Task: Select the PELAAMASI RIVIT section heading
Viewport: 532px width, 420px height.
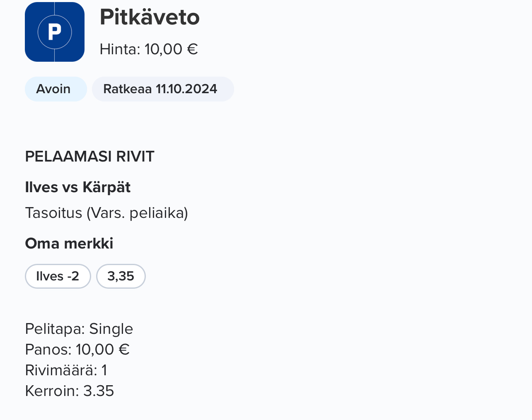Action: tap(89, 157)
